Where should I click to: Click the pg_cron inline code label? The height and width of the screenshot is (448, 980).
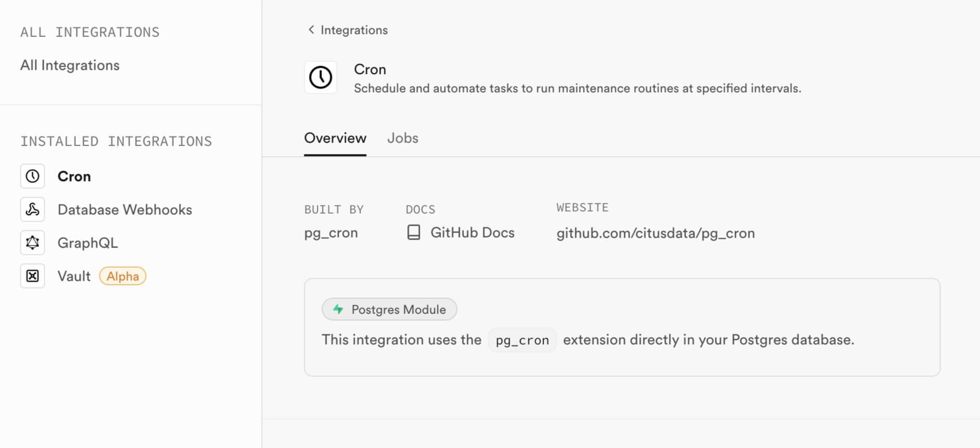click(x=522, y=340)
